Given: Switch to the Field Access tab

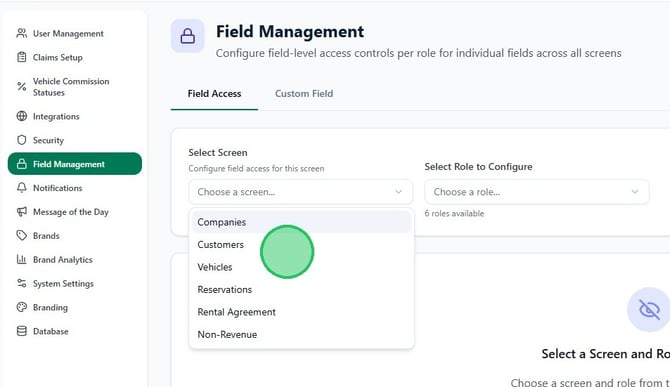Looking at the screenshot, I should pyautogui.click(x=214, y=94).
